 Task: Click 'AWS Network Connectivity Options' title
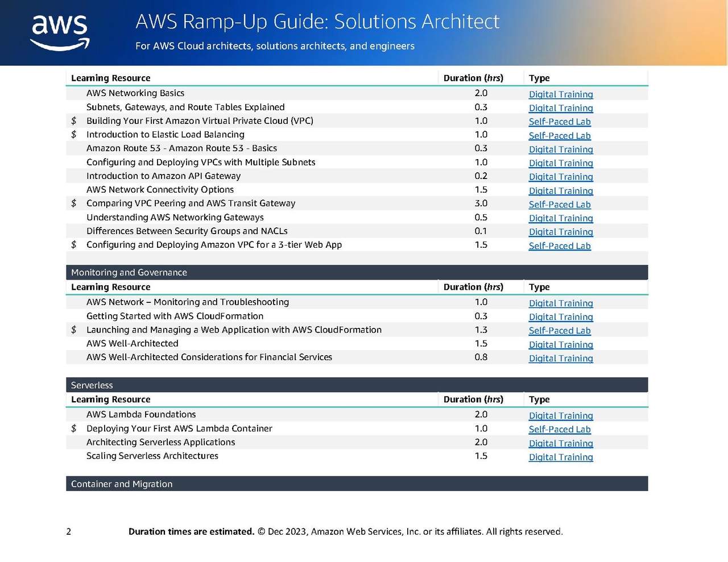click(160, 190)
